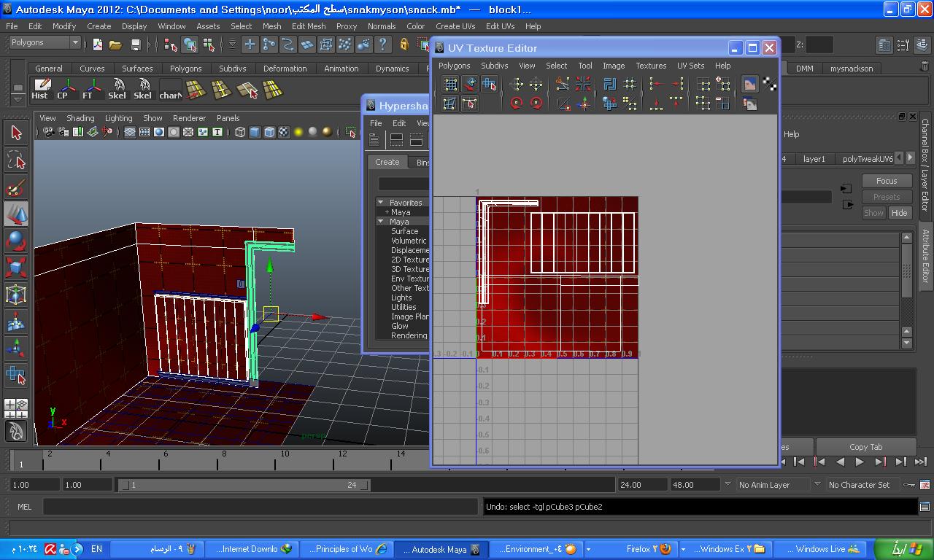Toggle lock selection padlock icon
Viewport: 934px width, 560px height.
(404, 44)
